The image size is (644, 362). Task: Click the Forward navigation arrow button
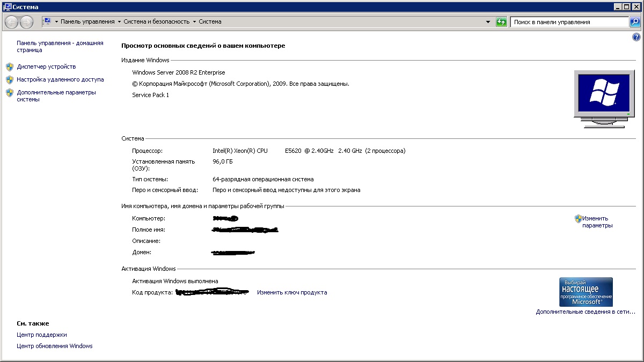click(x=26, y=22)
